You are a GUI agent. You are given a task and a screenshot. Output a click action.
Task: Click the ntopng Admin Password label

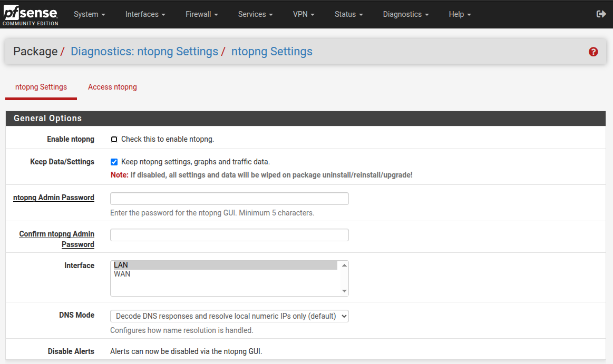coord(54,198)
